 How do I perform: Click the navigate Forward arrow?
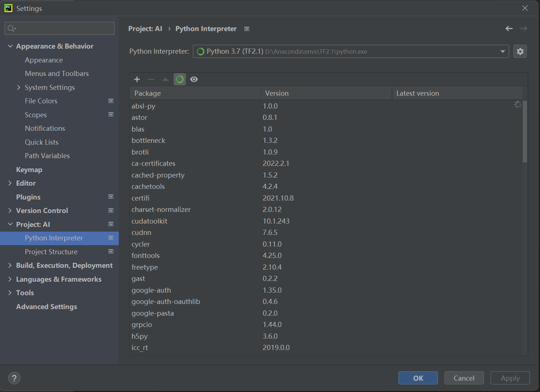(524, 28)
